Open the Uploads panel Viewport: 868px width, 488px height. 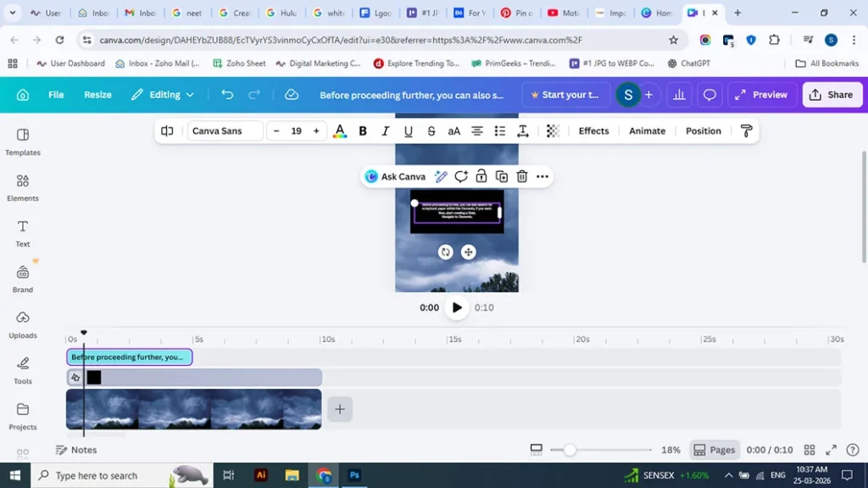point(22,326)
